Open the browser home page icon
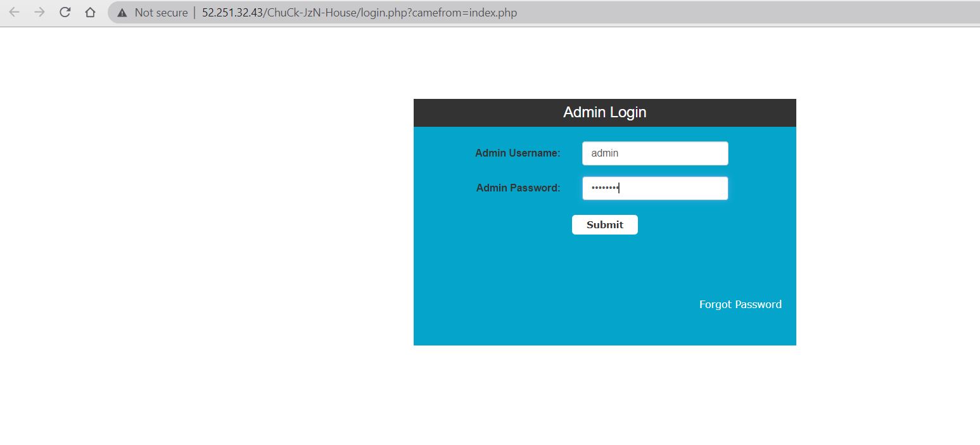 click(90, 13)
